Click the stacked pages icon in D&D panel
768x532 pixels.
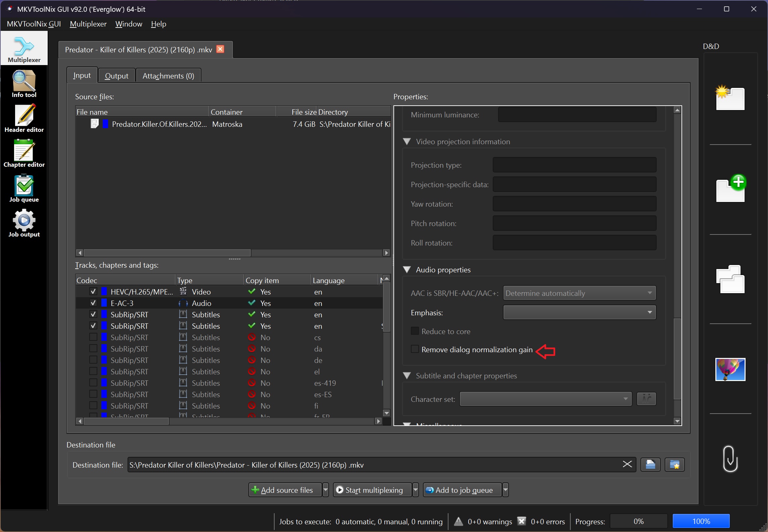point(730,279)
